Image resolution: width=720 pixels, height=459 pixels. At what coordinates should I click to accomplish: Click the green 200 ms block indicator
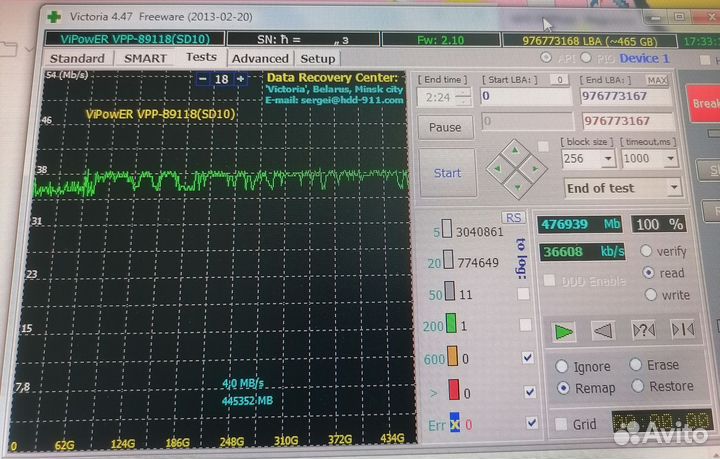point(451,323)
